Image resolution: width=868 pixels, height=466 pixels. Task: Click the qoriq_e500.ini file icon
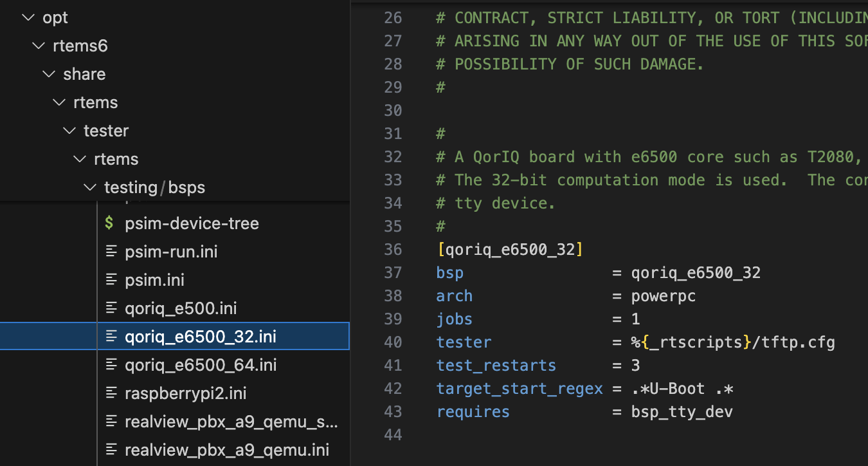point(112,308)
